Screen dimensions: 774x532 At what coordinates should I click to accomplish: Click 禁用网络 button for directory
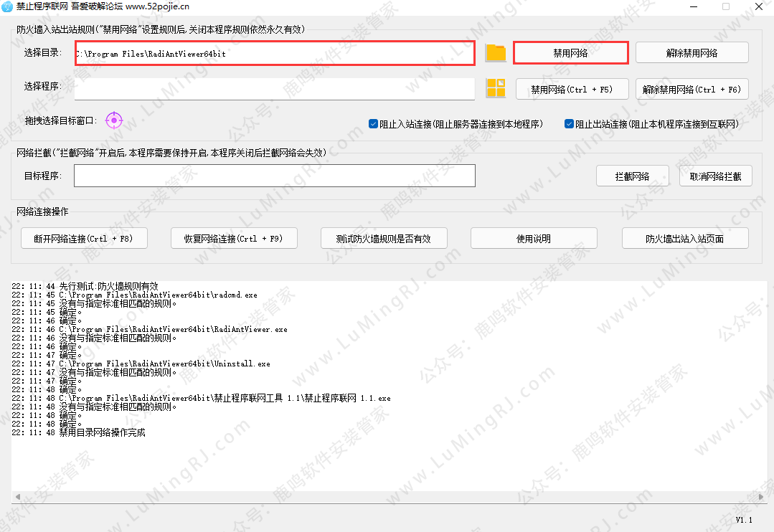pos(571,53)
